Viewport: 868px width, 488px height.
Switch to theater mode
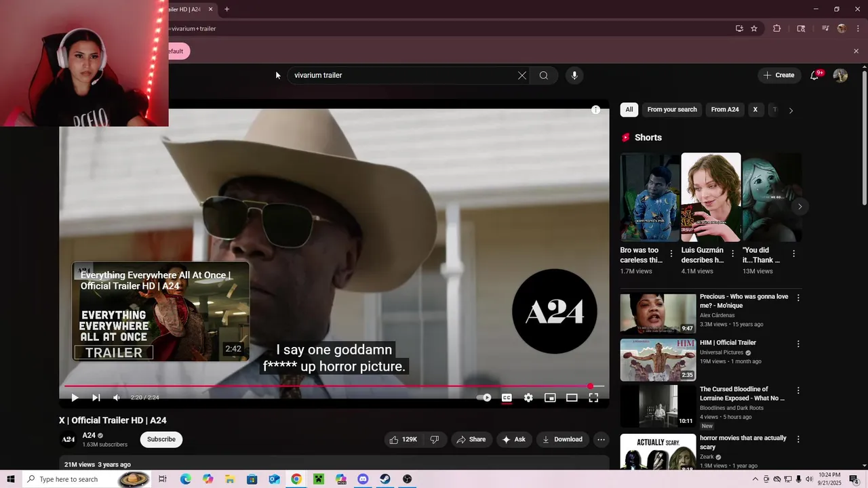pyautogui.click(x=572, y=398)
